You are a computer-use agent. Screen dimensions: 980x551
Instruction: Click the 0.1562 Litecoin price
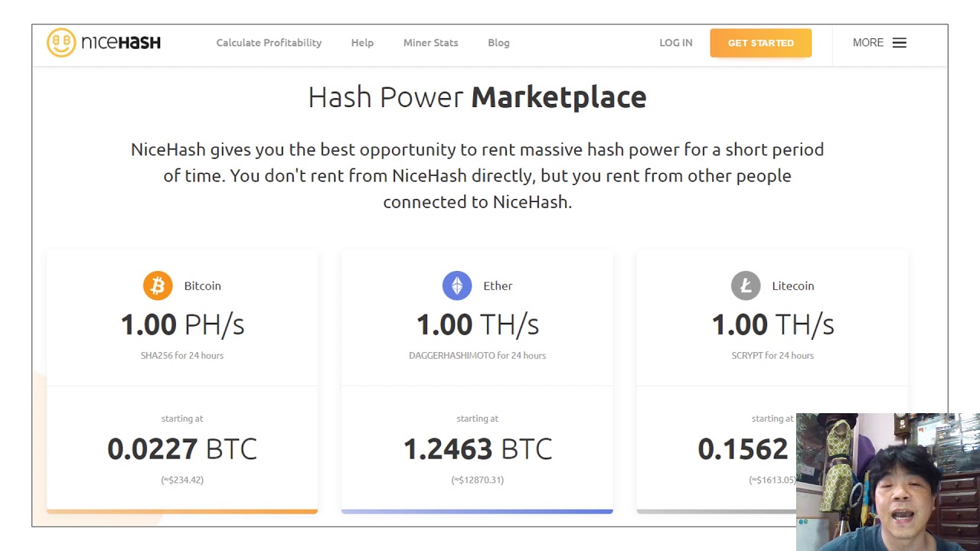743,448
